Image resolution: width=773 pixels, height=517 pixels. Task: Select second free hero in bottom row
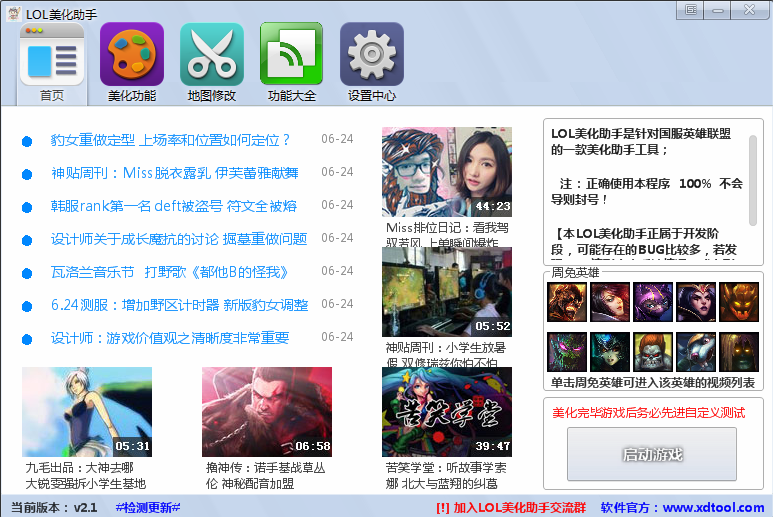click(x=610, y=351)
